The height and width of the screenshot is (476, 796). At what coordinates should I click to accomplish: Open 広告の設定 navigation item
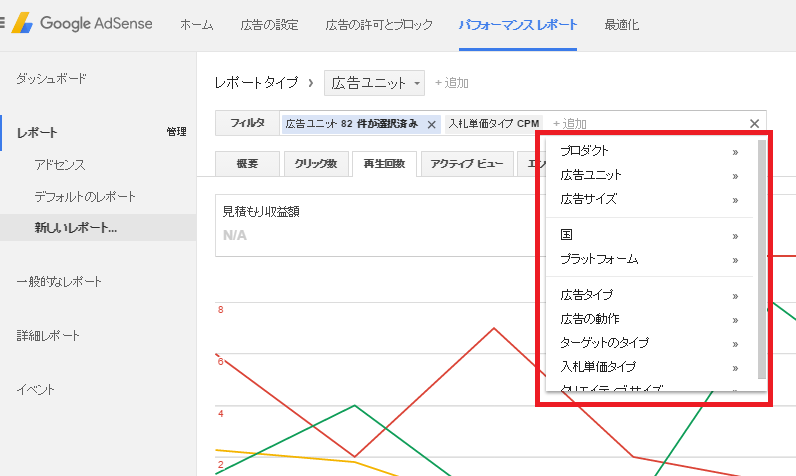[269, 24]
